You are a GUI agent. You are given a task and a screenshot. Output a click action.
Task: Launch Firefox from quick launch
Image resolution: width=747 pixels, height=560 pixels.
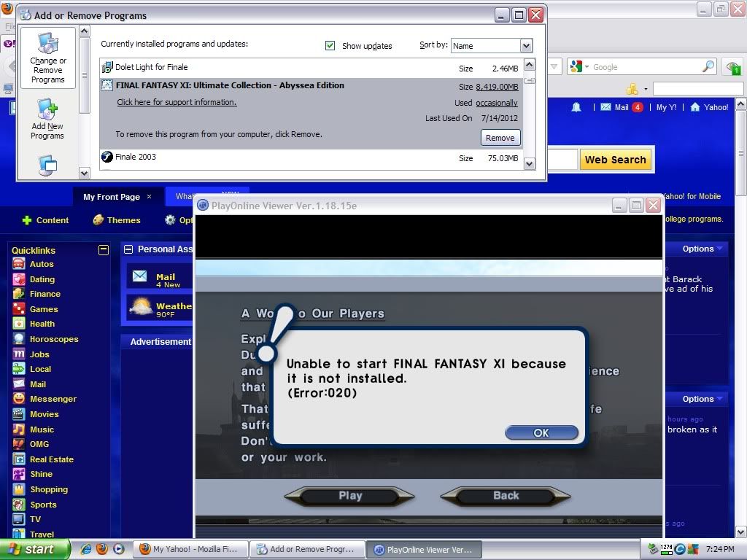tap(102, 549)
